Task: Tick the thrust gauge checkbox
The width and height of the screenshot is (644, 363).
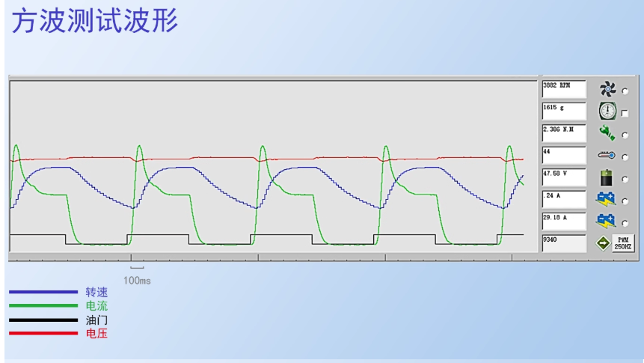Action: pos(625,114)
